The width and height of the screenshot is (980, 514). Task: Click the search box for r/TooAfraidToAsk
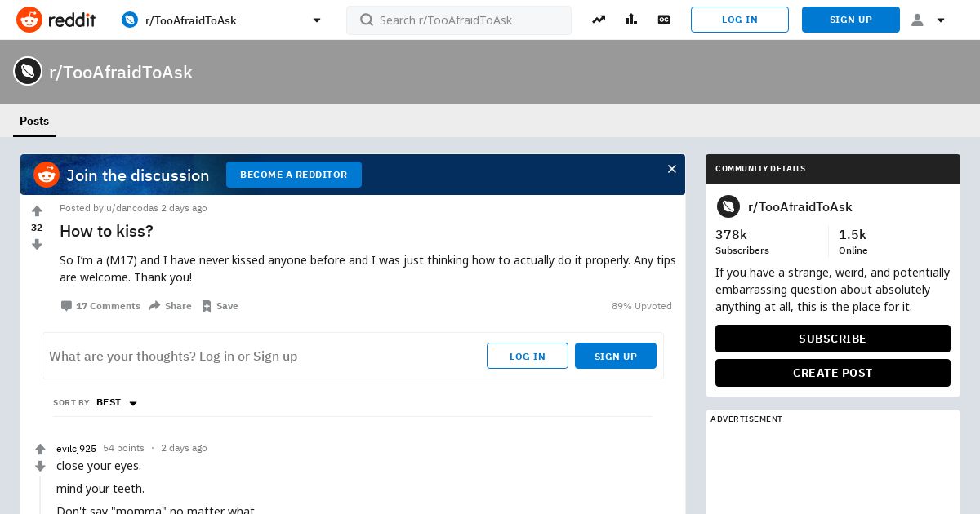pyautogui.click(x=459, y=20)
